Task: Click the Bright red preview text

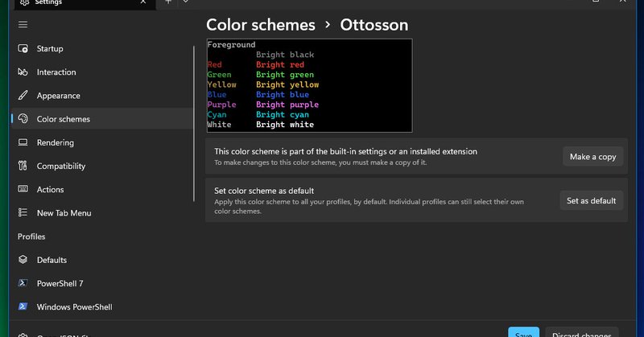Action: tap(280, 65)
